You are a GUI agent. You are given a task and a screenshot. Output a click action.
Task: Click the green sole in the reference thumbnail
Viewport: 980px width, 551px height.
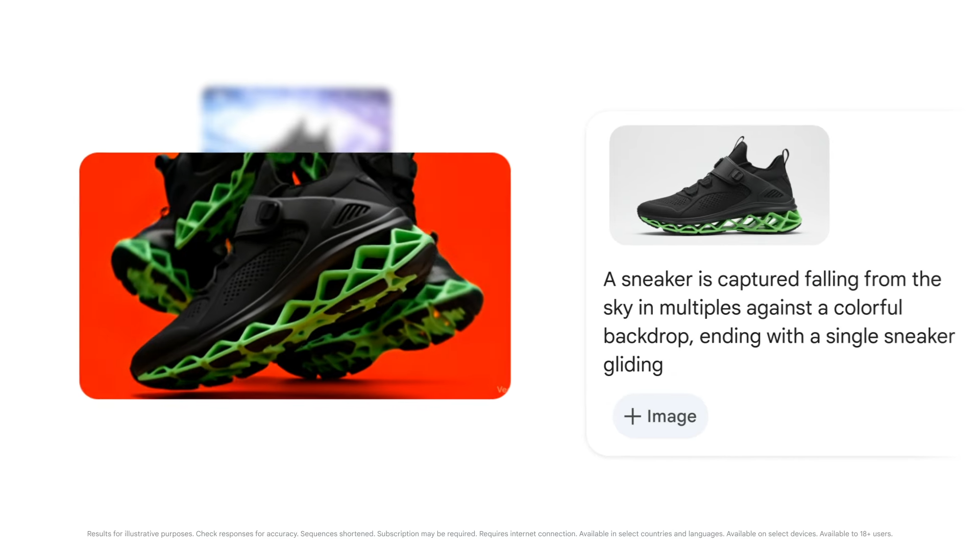click(720, 223)
